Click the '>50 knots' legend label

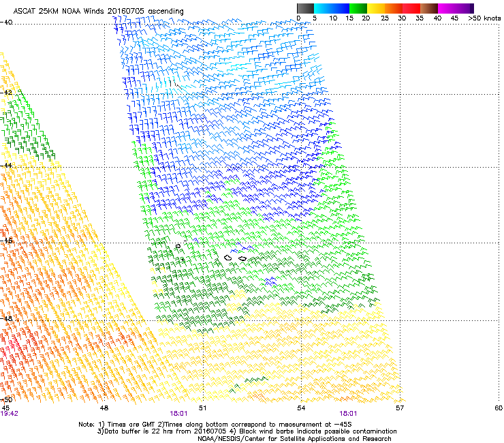484,18
